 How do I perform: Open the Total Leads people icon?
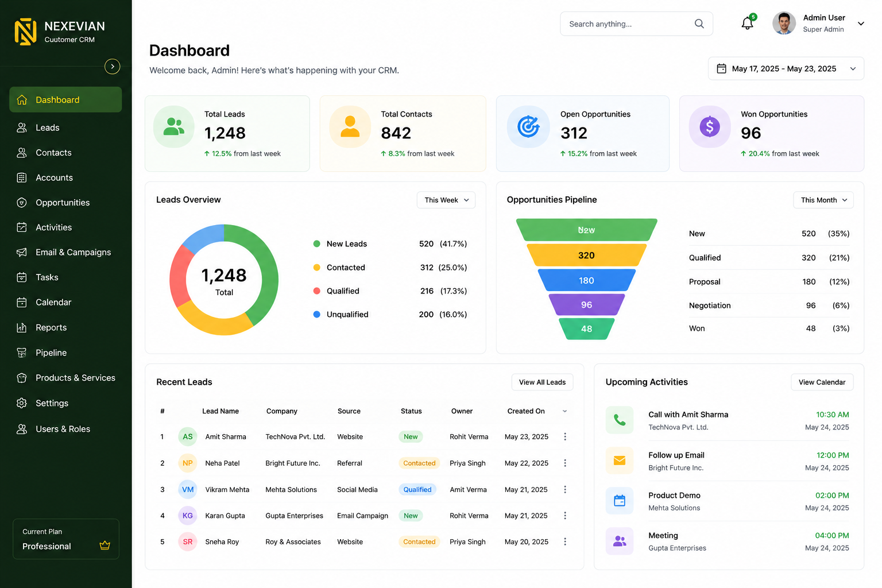174,126
